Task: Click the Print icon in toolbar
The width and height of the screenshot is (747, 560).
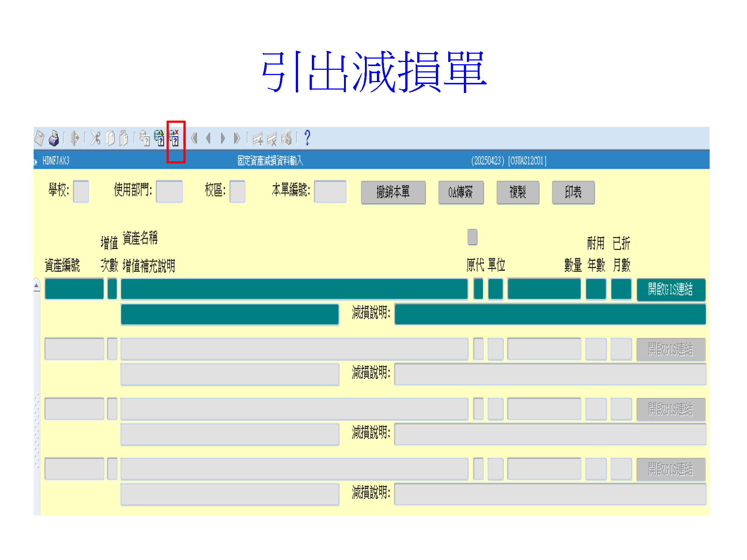Action: 54,139
